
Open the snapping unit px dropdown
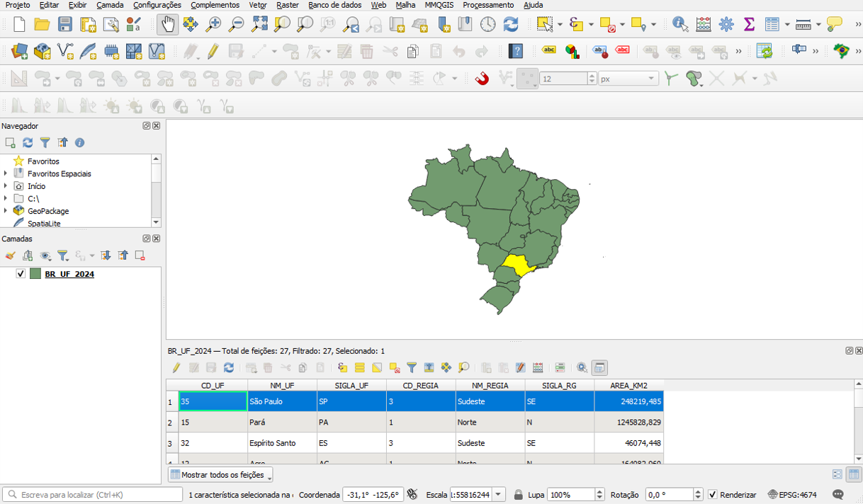[628, 79]
